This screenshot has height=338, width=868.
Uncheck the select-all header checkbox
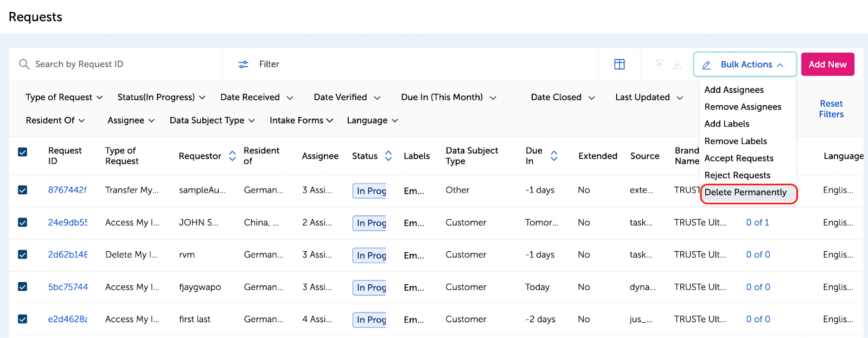23,152
